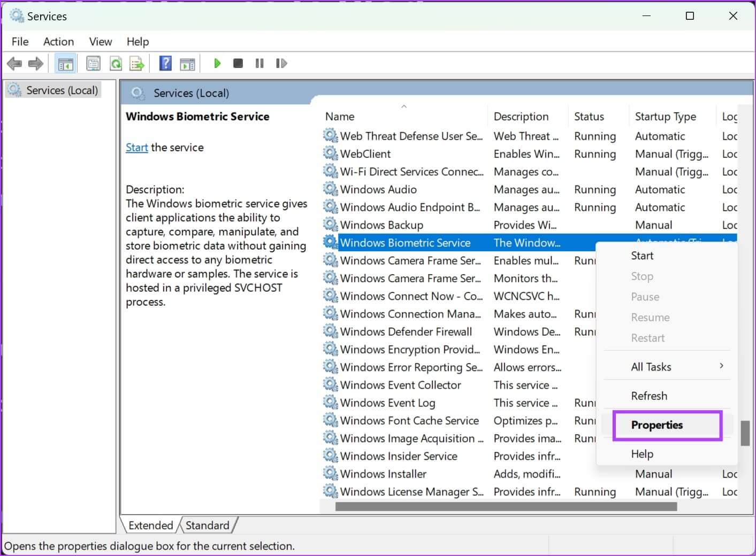
Task: Click the Export List toolbar icon
Action: coord(137,64)
